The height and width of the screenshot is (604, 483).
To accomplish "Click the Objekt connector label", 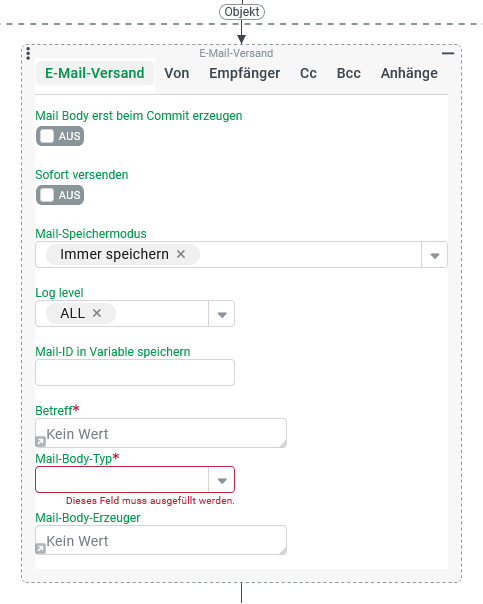I will click(242, 12).
